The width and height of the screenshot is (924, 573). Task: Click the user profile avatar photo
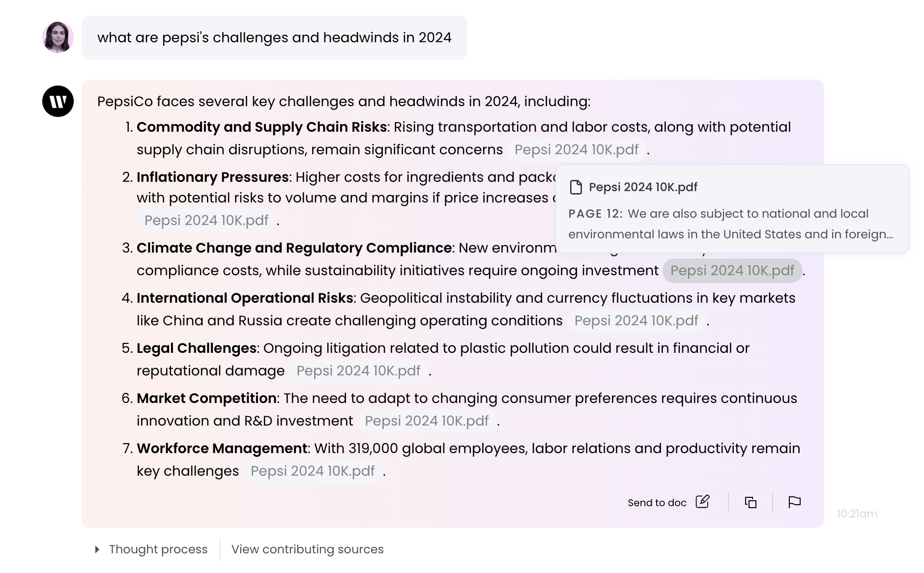[58, 37]
